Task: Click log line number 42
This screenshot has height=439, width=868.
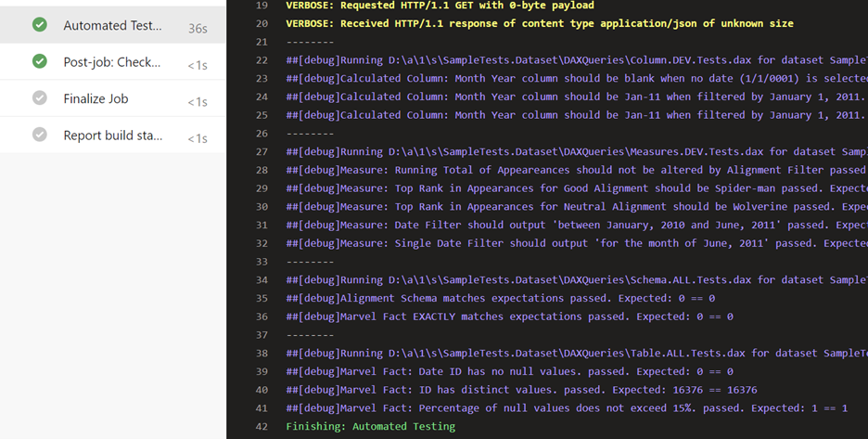Action: point(261,426)
